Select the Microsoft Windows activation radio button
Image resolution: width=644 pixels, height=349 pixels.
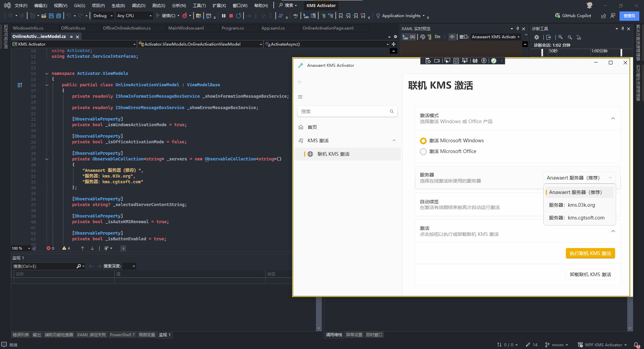(423, 141)
